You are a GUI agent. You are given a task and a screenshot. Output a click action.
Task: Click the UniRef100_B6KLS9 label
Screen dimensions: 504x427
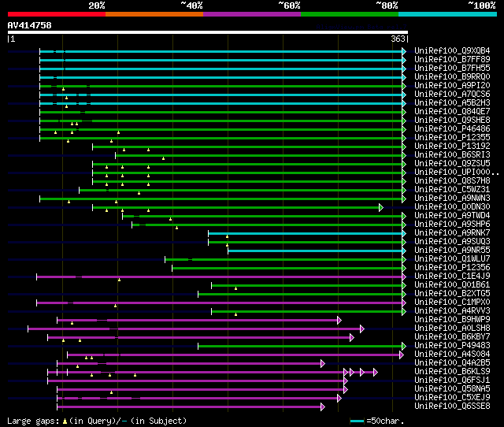click(x=452, y=372)
